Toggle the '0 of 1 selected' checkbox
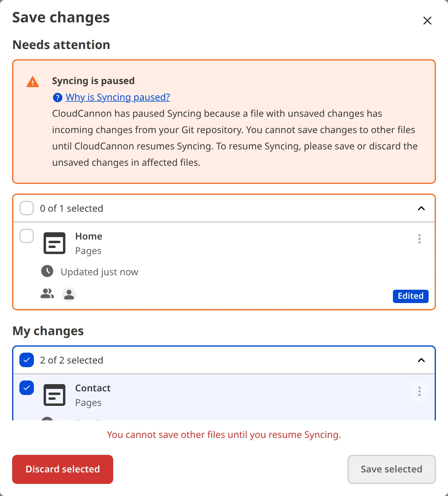Viewport: 448px width, 496px height. (27, 208)
